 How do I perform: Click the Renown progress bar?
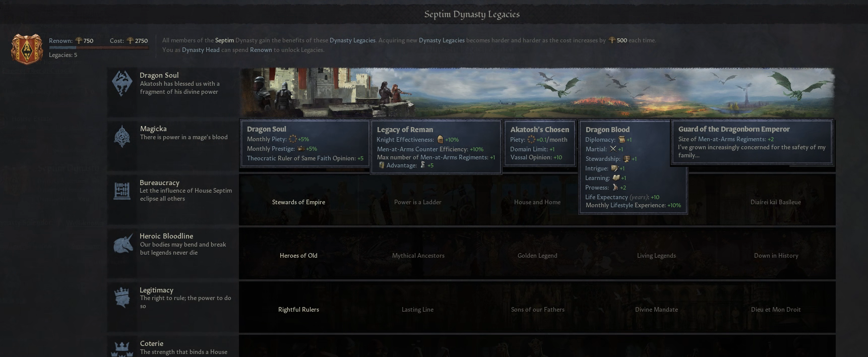(99, 48)
